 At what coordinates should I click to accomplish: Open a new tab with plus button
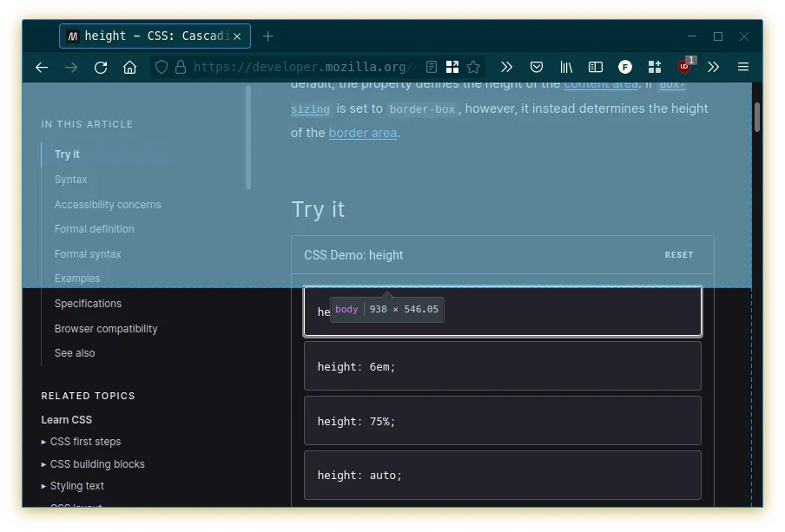pos(267,36)
